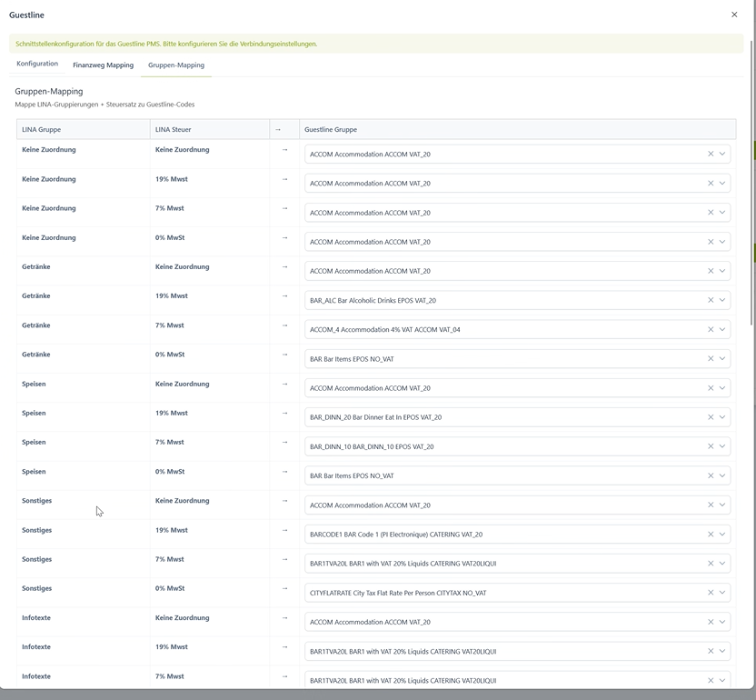Image resolution: width=756 pixels, height=700 pixels.
Task: Expand dropdown chevron for Speisen 19% Mwst row
Action: click(x=721, y=416)
